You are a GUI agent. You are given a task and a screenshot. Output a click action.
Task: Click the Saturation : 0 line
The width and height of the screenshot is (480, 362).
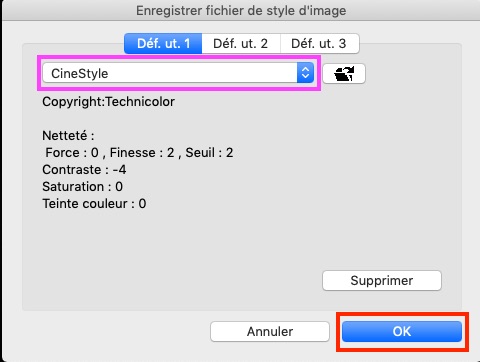point(82,187)
